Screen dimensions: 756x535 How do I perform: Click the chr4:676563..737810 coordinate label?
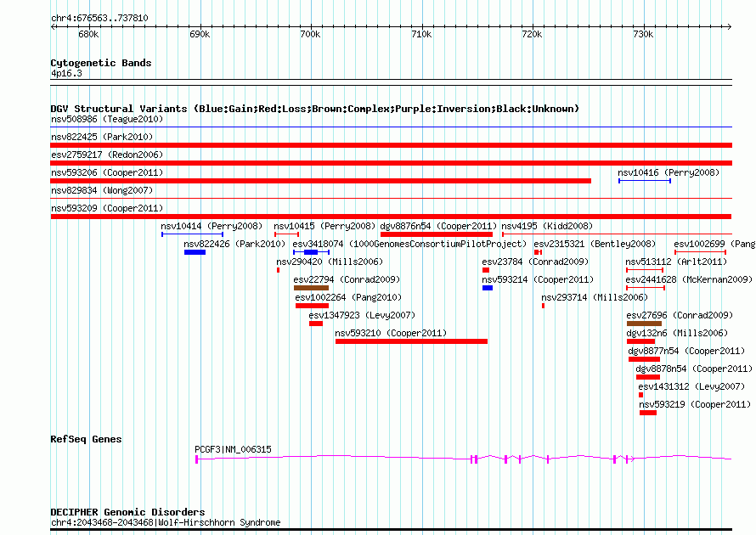tap(99, 18)
